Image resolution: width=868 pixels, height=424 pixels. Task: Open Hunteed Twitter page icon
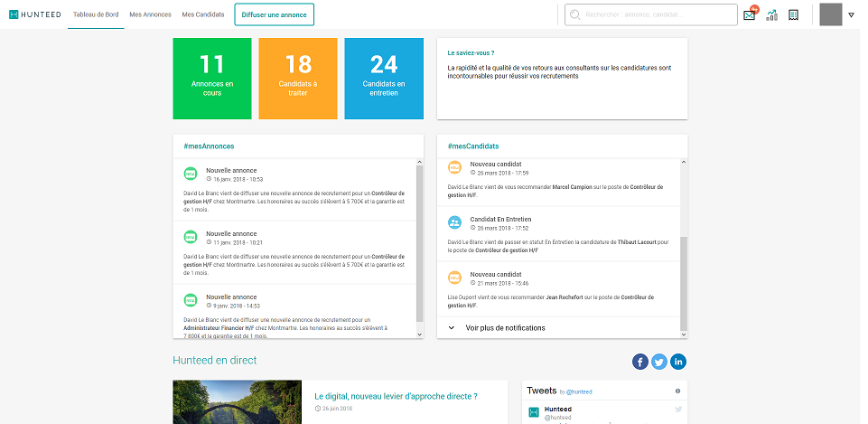point(659,362)
